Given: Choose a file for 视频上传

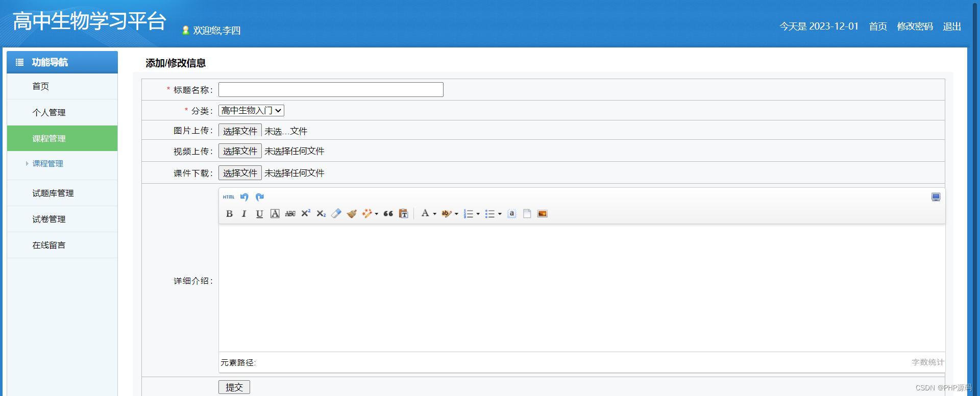Looking at the screenshot, I should 240,151.
